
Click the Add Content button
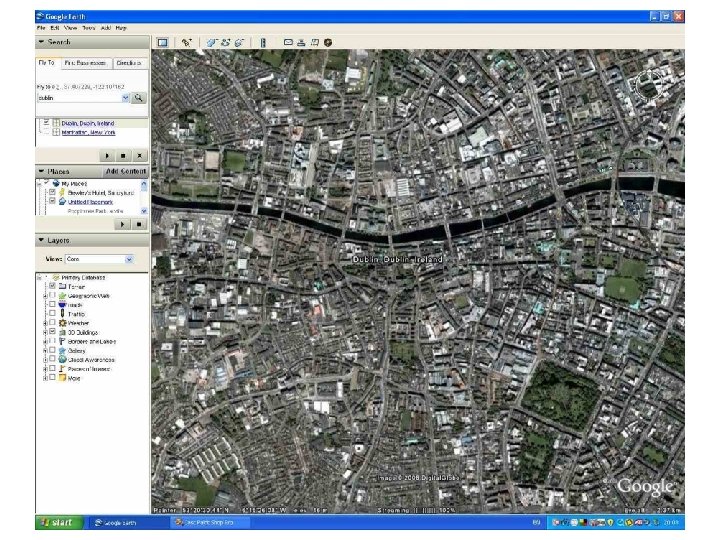(126, 171)
